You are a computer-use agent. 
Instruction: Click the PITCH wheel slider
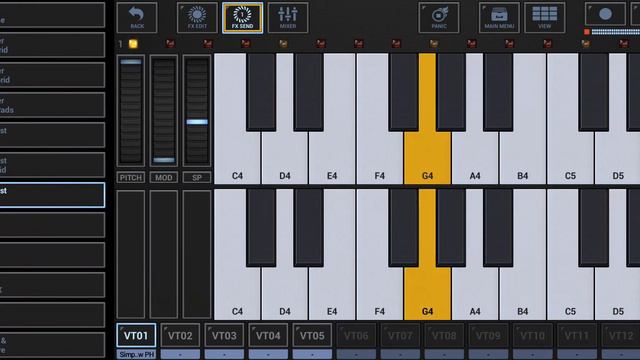pyautogui.click(x=131, y=111)
